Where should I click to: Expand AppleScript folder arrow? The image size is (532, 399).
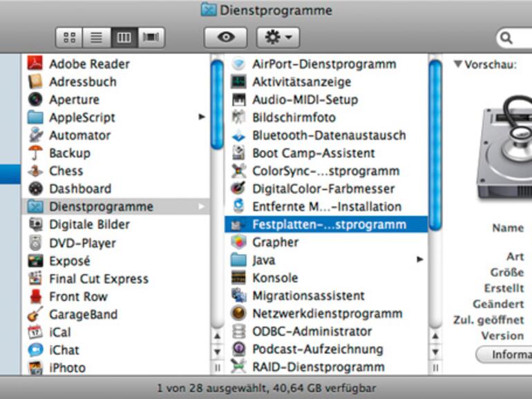pyautogui.click(x=202, y=117)
